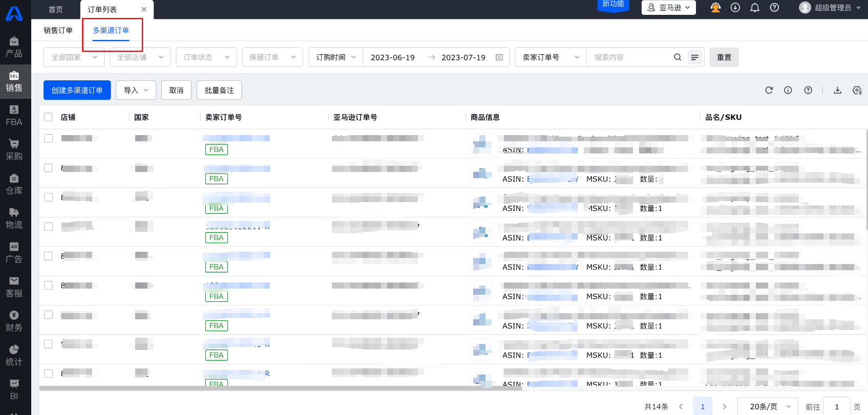Expand the 订单状态 dropdown
Image resolution: width=868 pixels, height=415 pixels.
coord(206,57)
